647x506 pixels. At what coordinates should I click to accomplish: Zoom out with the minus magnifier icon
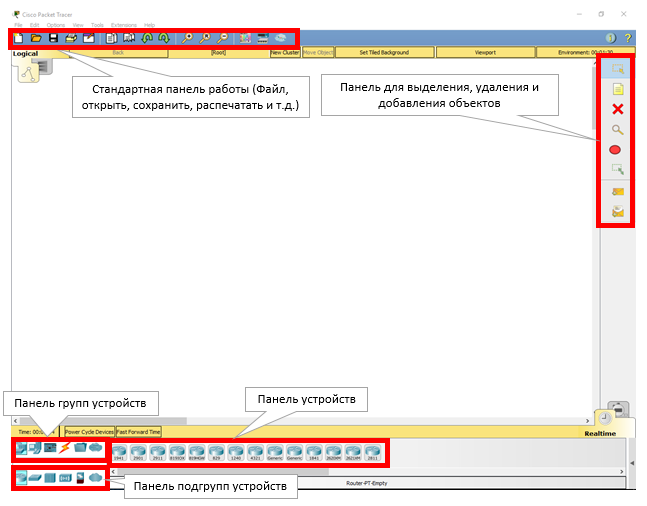[x=222, y=38]
